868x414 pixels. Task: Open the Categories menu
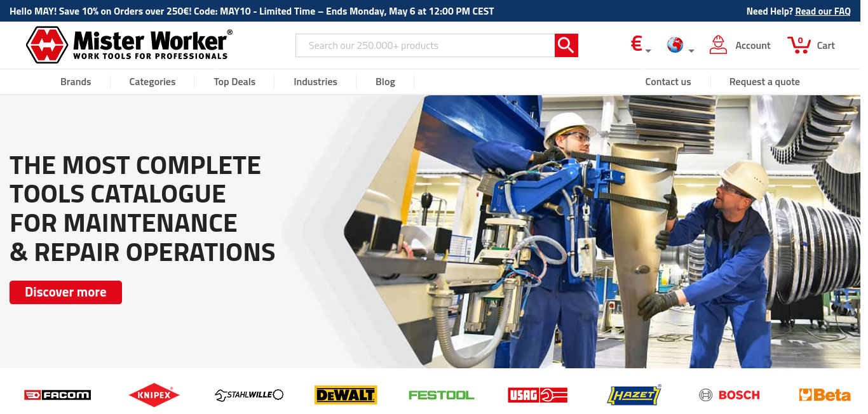click(x=153, y=82)
